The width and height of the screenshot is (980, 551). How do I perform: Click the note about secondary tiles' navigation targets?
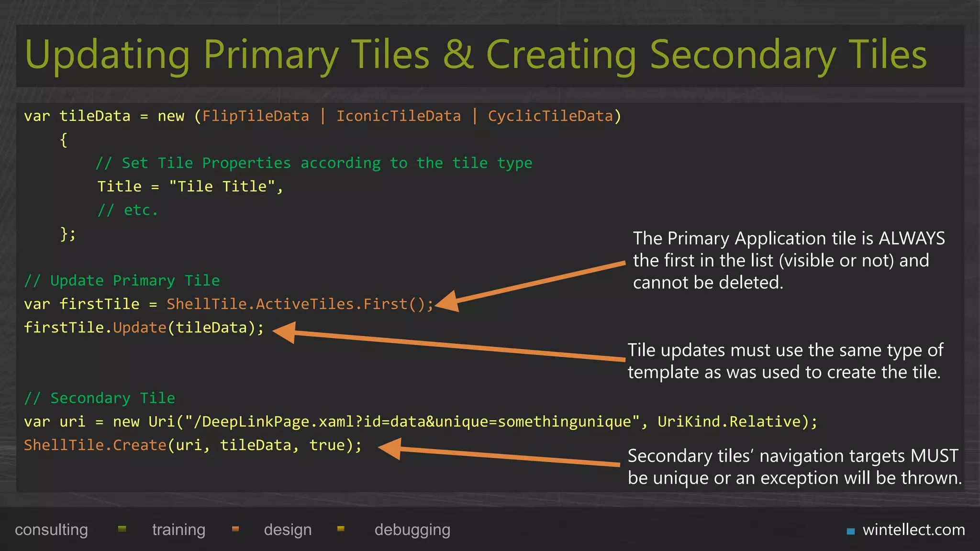[x=793, y=467]
